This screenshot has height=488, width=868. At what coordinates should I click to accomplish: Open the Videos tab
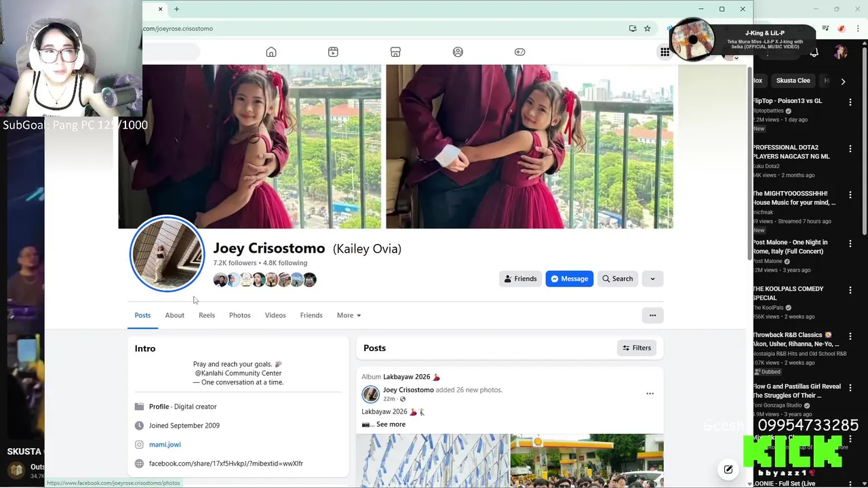pyautogui.click(x=275, y=315)
